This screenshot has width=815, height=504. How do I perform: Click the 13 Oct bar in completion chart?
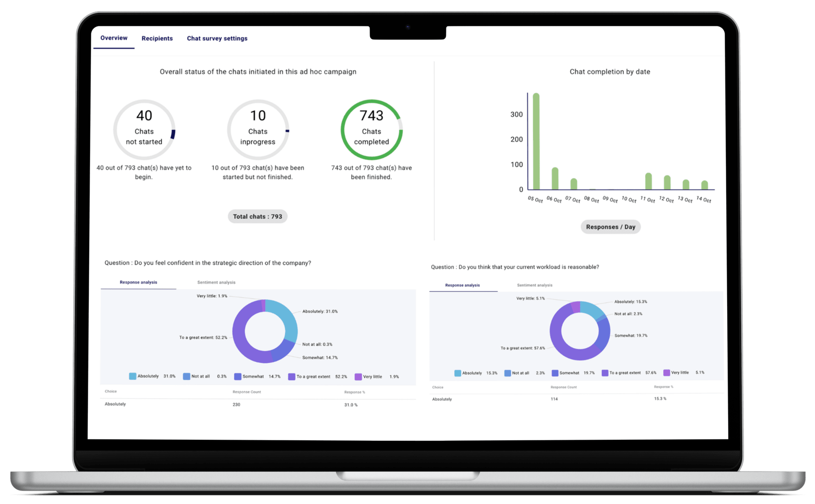(x=686, y=185)
